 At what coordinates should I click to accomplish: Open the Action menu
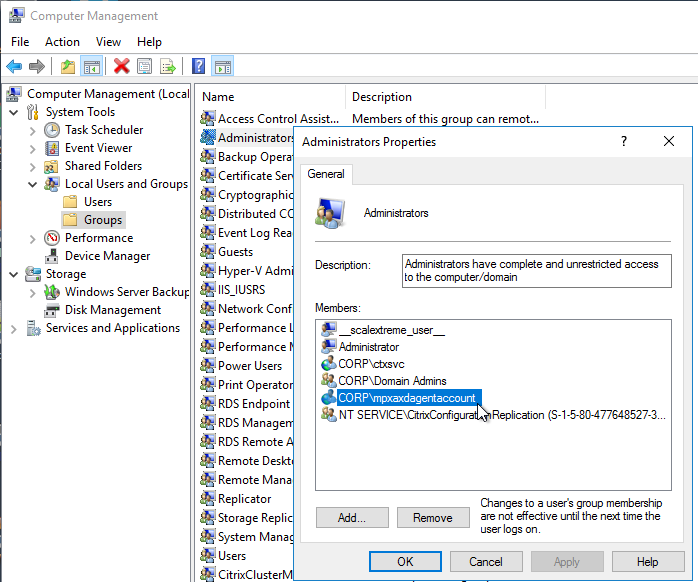(62, 42)
